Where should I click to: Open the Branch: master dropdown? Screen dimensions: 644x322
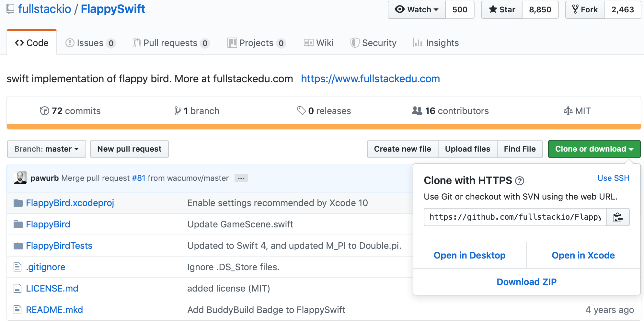(x=47, y=149)
